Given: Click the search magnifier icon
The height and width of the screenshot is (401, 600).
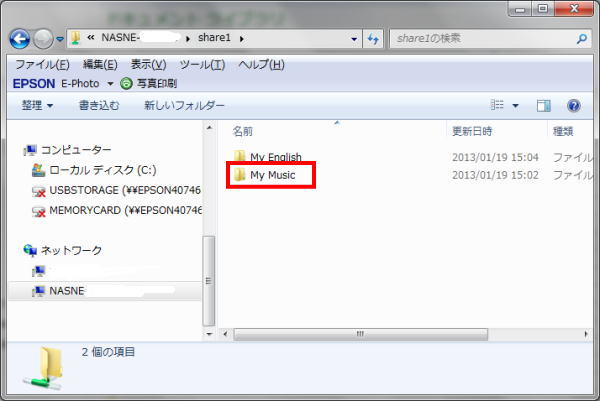Looking at the screenshot, I should (x=582, y=39).
